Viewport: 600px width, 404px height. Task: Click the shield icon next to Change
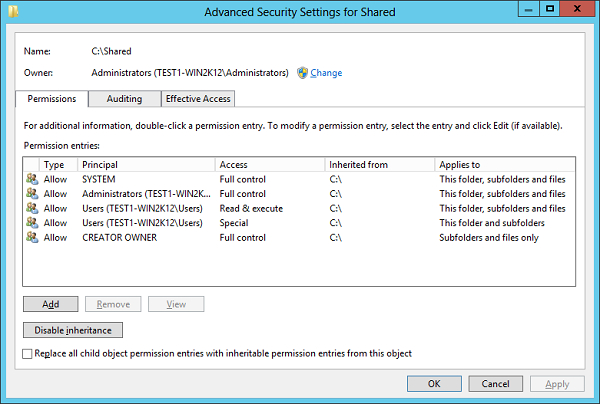(302, 73)
